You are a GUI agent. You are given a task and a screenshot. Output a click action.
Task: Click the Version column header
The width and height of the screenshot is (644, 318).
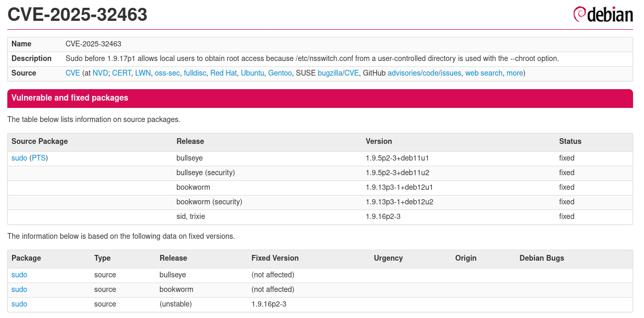pos(379,141)
